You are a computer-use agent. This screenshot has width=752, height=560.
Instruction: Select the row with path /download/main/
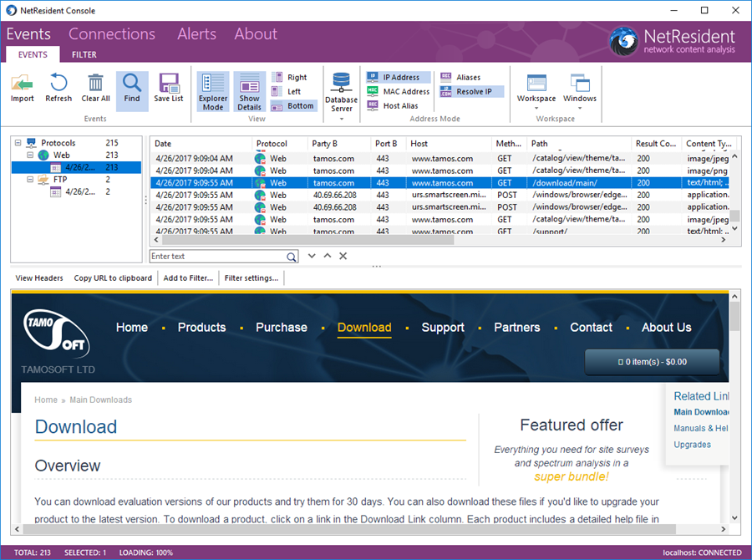[440, 183]
